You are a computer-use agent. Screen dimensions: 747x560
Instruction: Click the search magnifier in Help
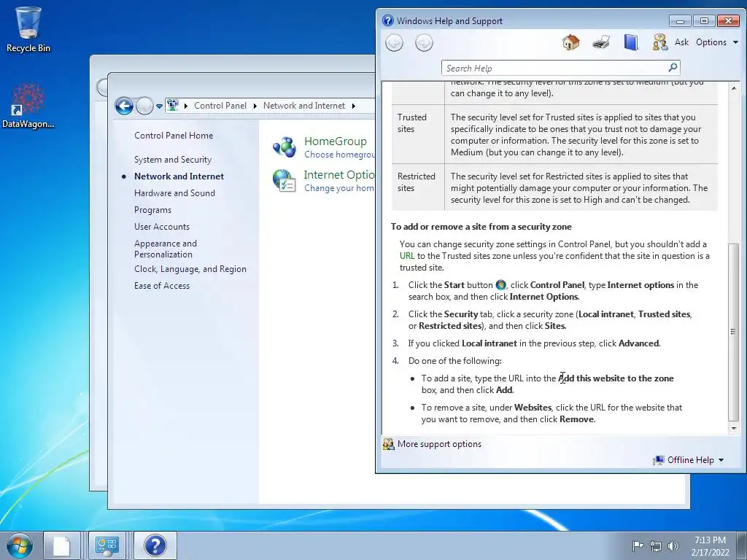673,68
